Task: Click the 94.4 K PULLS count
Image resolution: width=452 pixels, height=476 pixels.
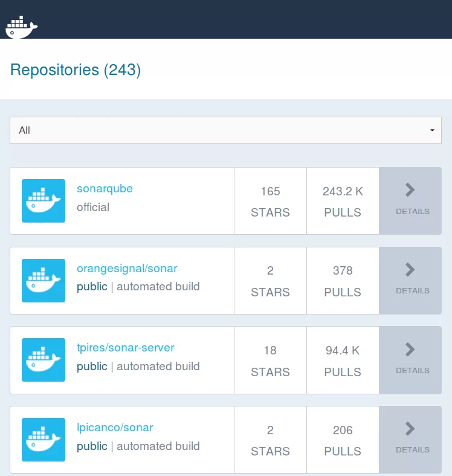Action: pos(343,361)
